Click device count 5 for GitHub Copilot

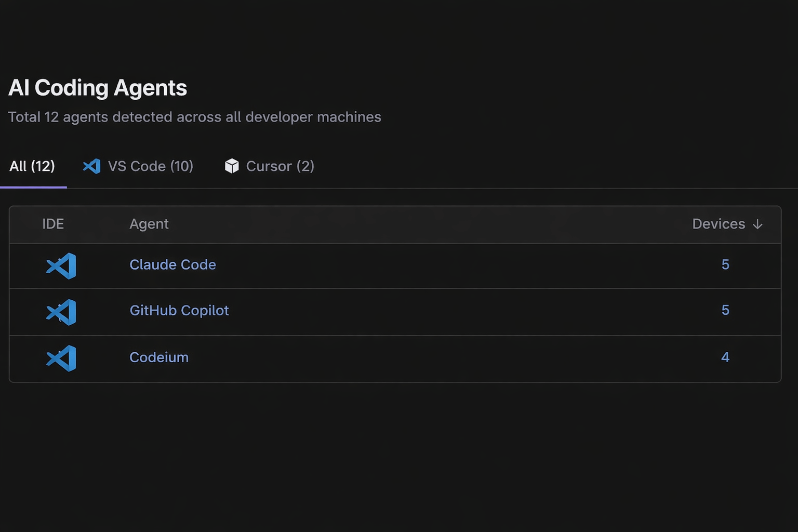point(725,310)
